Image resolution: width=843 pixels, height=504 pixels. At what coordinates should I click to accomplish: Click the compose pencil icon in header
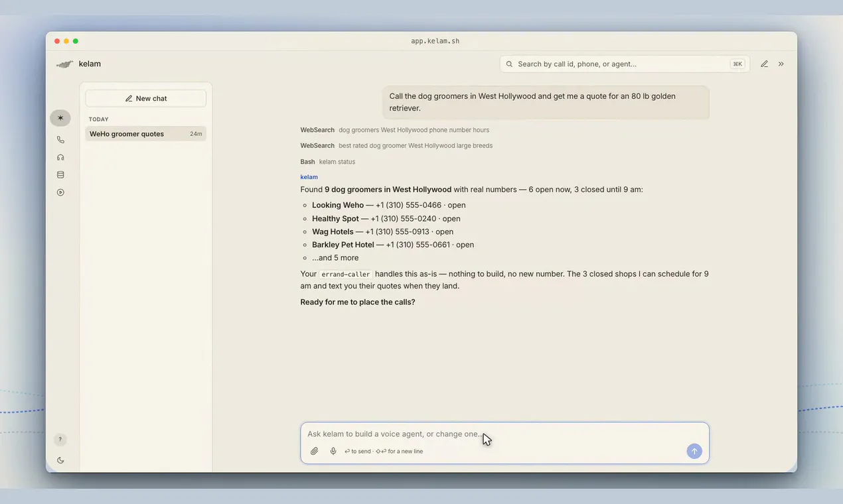(764, 64)
